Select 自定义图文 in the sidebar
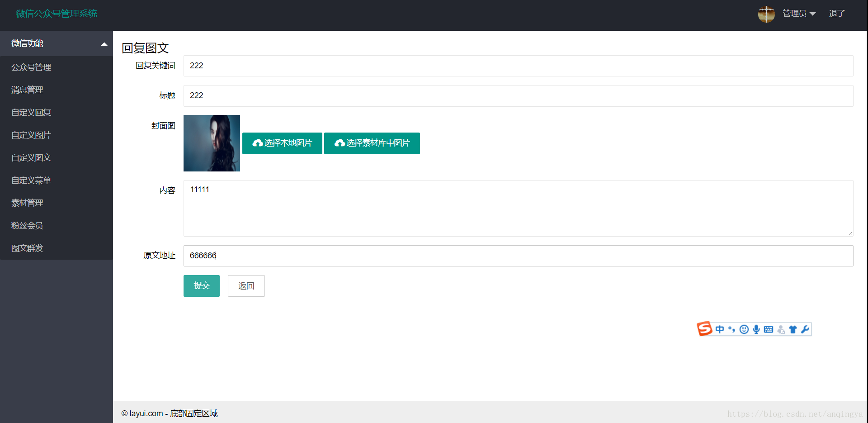This screenshot has height=423, width=868. 57,158
